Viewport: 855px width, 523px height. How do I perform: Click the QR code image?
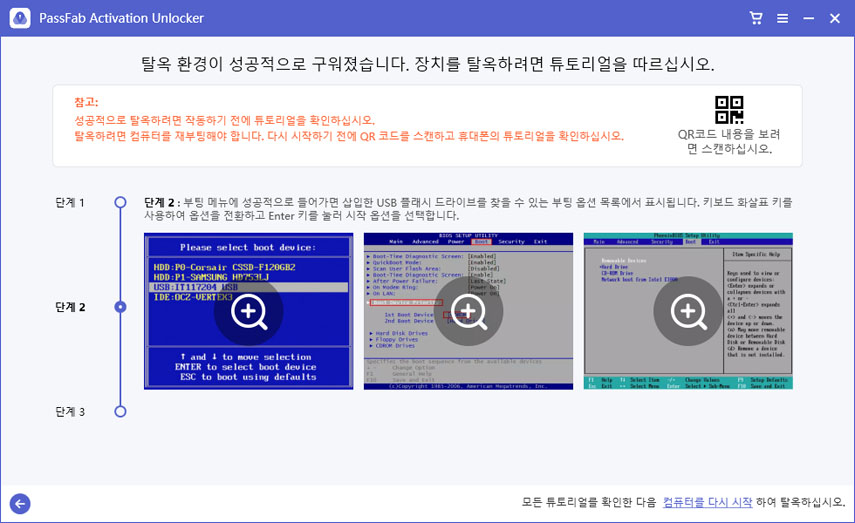point(729,110)
